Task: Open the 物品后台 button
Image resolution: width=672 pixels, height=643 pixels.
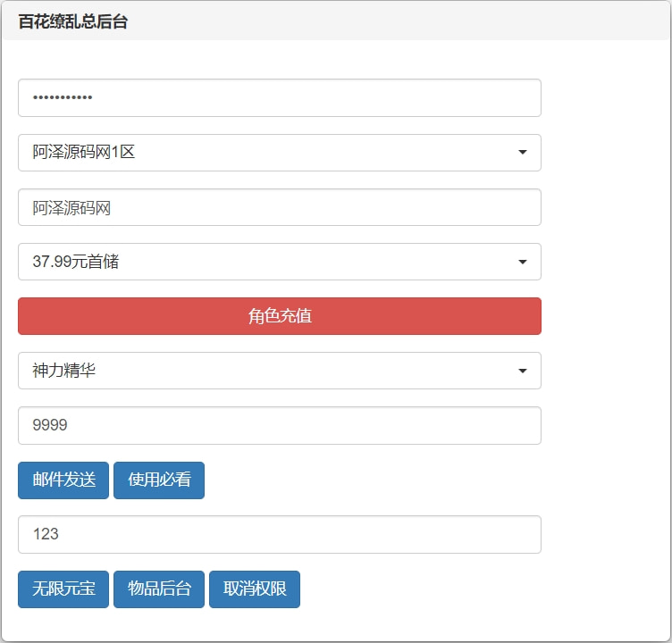Action: (159, 589)
